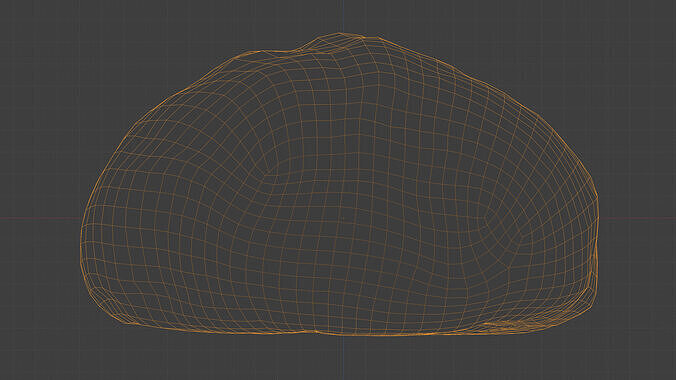Select the orange wireframe mesh object
676x380 pixels.
(x=339, y=185)
